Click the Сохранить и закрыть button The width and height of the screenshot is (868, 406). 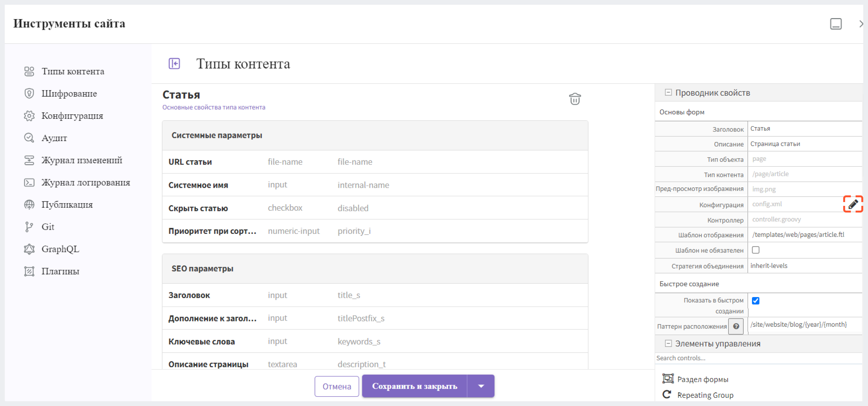coord(415,386)
